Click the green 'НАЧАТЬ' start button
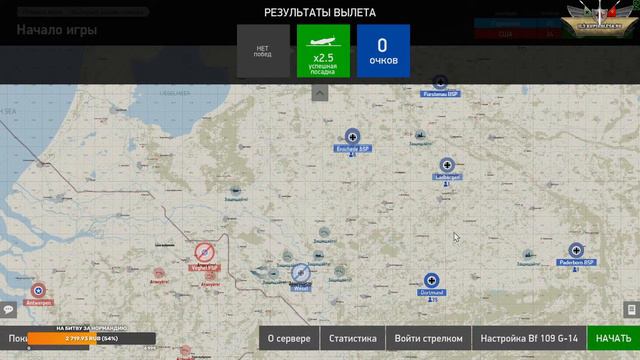The image size is (640, 360). point(613,338)
